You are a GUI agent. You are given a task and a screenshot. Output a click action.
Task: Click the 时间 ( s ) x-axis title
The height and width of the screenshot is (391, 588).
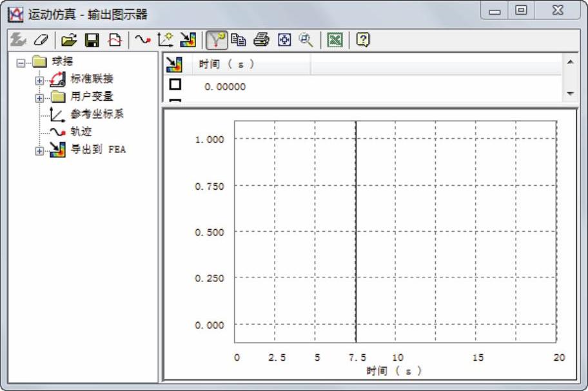pos(394,371)
